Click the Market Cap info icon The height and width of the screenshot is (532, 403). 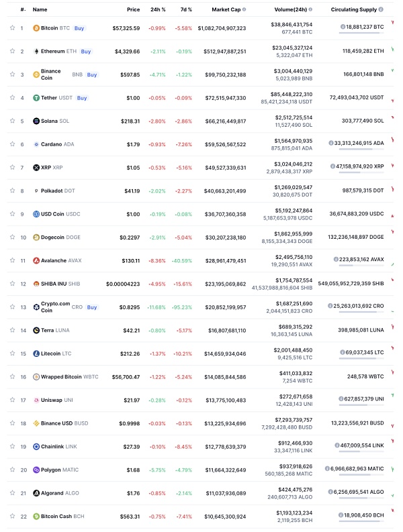point(244,9)
